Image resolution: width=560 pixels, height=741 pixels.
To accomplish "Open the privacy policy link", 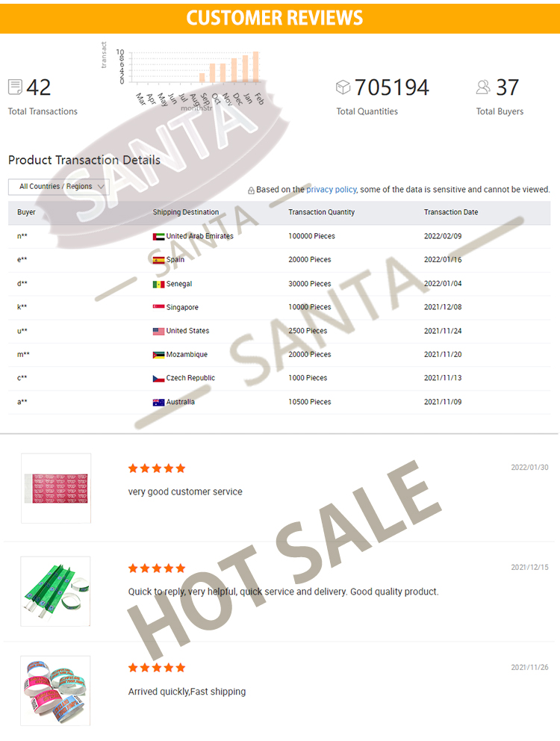I will (331, 190).
